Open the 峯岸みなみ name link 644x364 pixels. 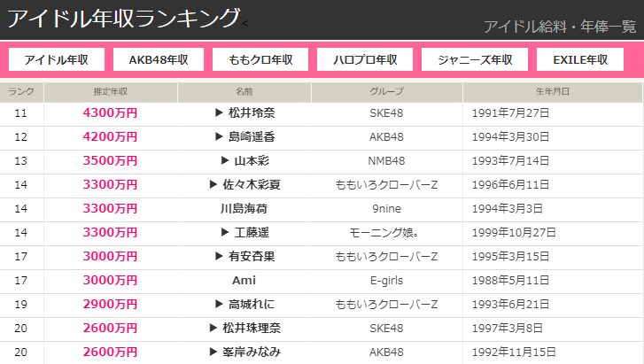252,352
